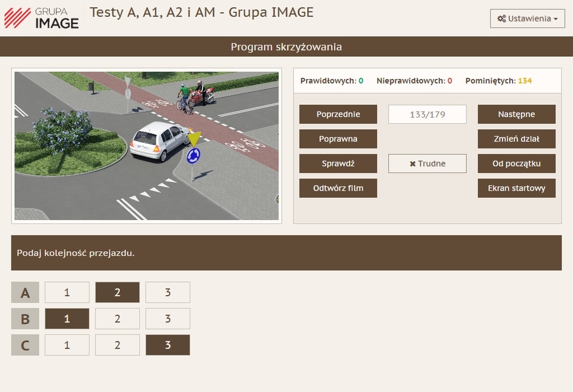Select order 1 for vehicle C
The width and height of the screenshot is (573, 392).
pos(67,345)
